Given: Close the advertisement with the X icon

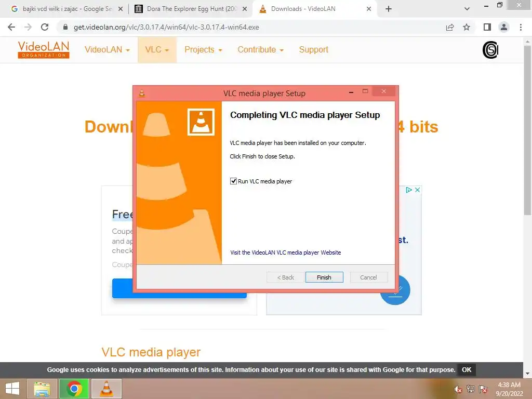Looking at the screenshot, I should (417, 190).
